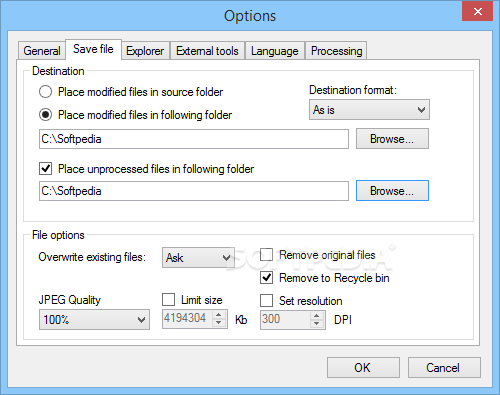Switch to the Processing tab

336,51
